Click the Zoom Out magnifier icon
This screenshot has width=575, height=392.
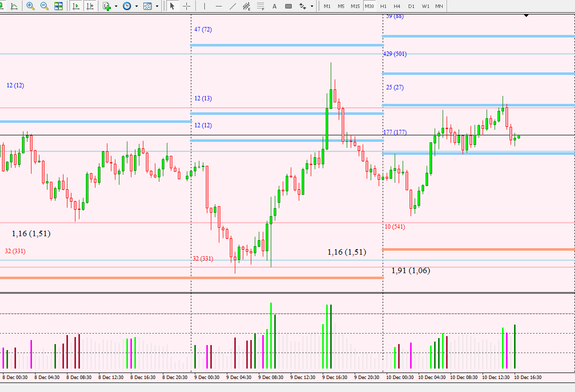pyautogui.click(x=44, y=6)
